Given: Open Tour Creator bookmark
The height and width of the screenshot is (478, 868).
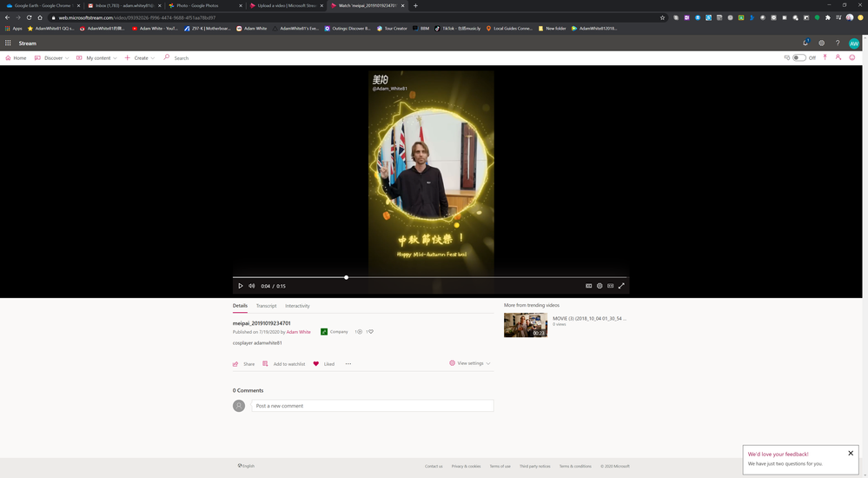Looking at the screenshot, I should click(x=392, y=29).
